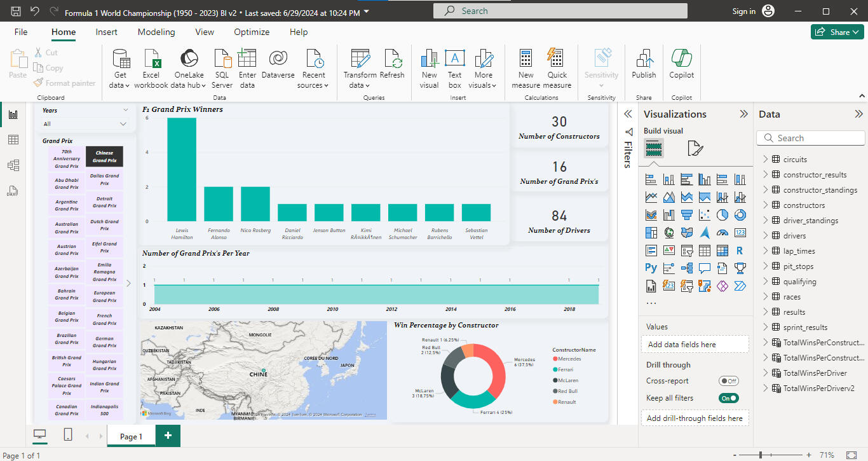Open the Years slicer dropdown
This screenshot has height=461, width=868.
[123, 124]
